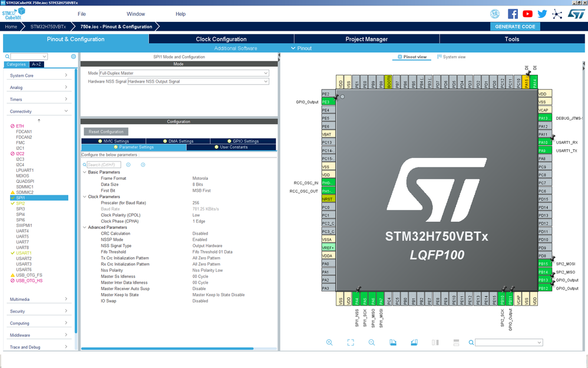
Task: Rotate the chip clockwise
Action: 392,342
